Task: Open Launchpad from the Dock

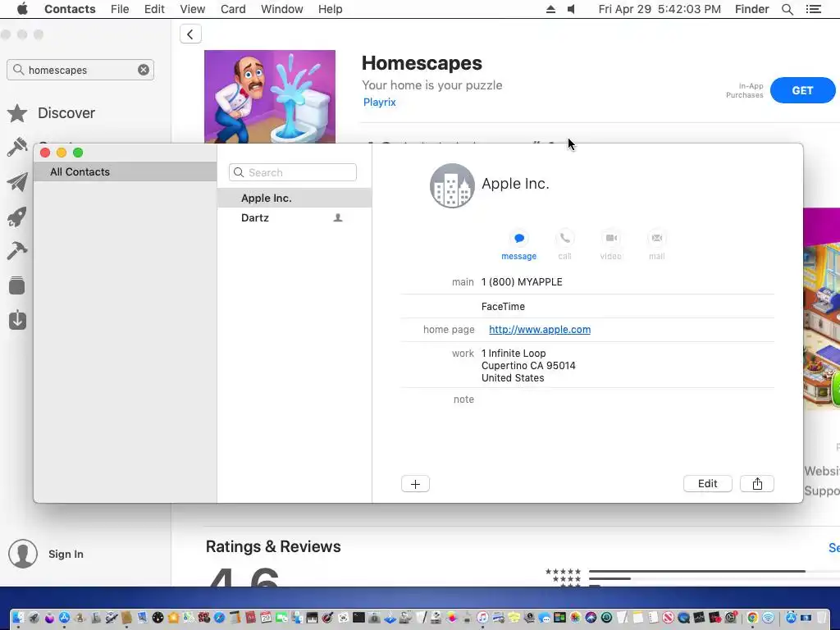Action: click(34, 618)
